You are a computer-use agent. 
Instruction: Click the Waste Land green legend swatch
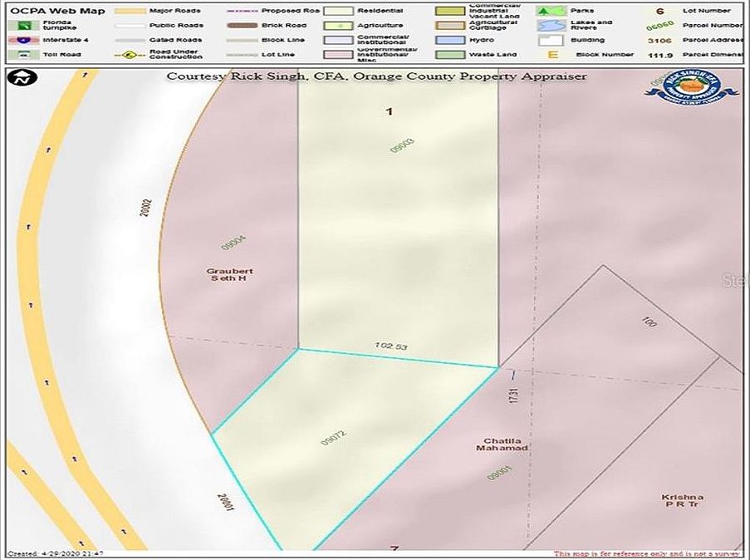point(450,55)
